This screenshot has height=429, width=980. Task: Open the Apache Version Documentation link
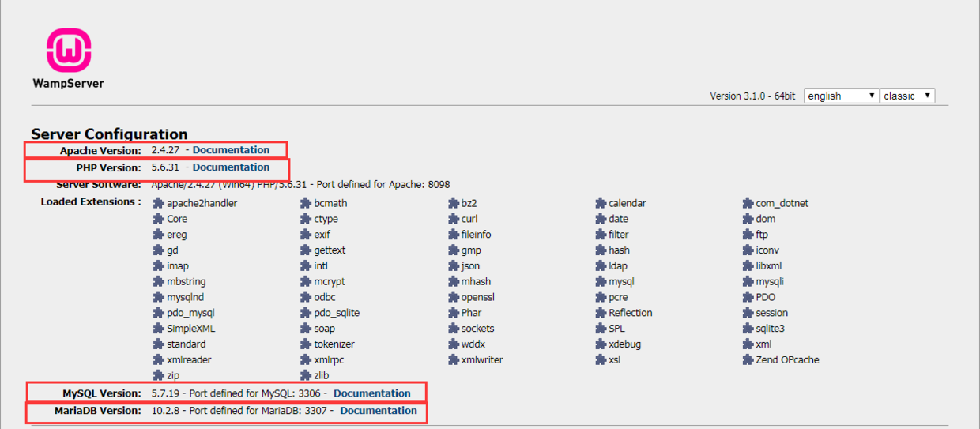click(231, 150)
